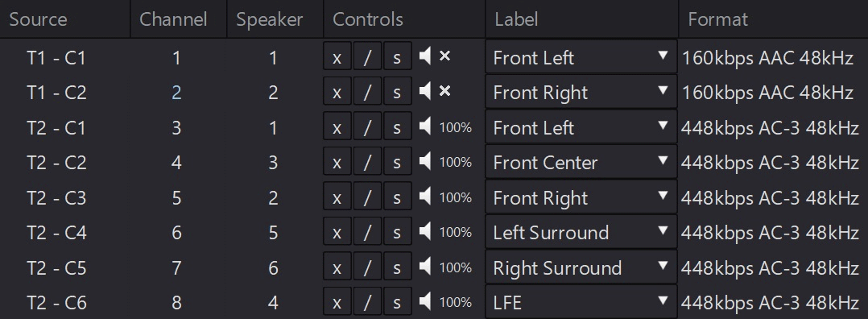Click the slash button for T2 - C5
868x319 pixels.
point(367,267)
